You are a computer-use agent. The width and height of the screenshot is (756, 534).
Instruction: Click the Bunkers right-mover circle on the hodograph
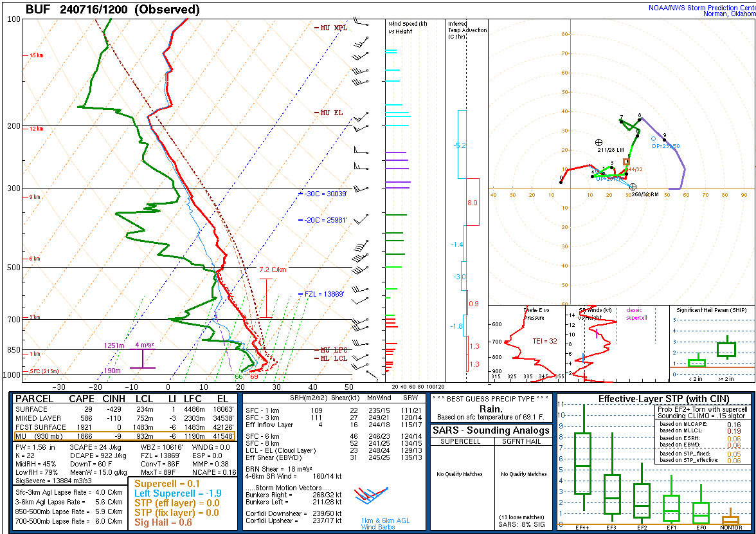[x=633, y=187]
